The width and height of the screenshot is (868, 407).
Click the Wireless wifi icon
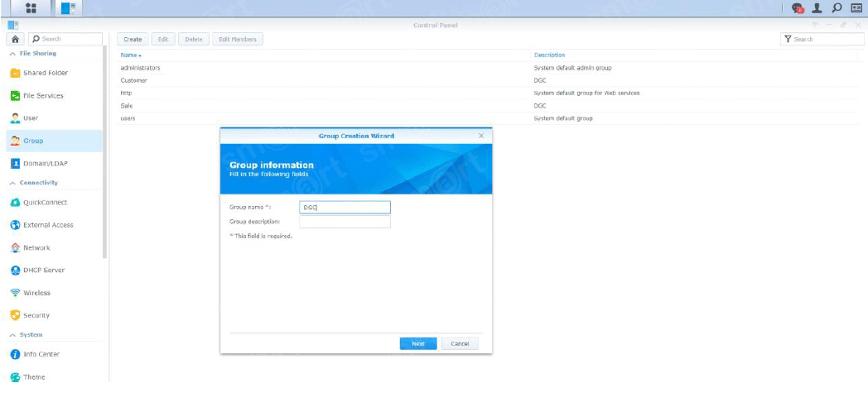pyautogui.click(x=16, y=293)
